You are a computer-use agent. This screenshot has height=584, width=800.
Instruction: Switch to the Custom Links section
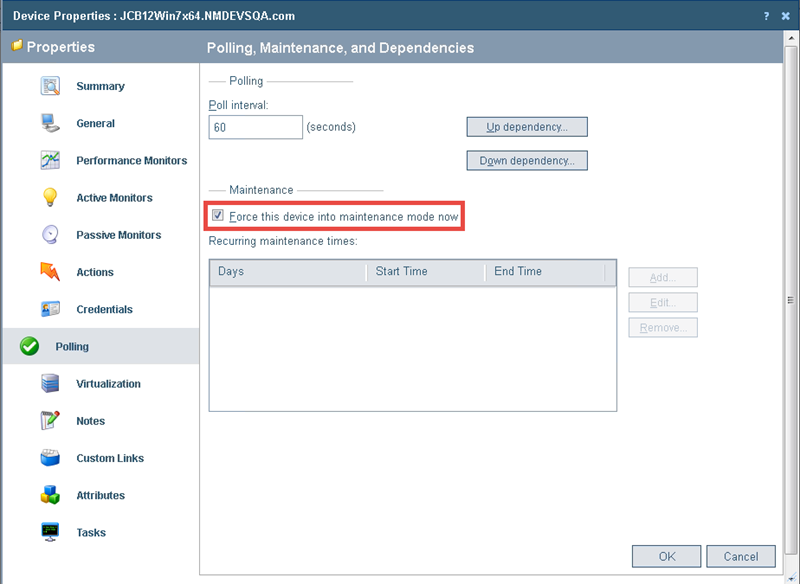(110, 458)
